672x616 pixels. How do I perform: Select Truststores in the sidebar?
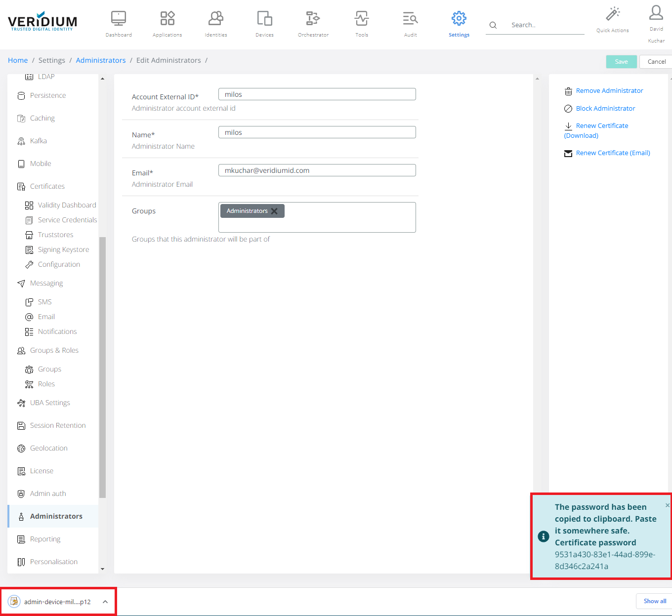coord(55,235)
